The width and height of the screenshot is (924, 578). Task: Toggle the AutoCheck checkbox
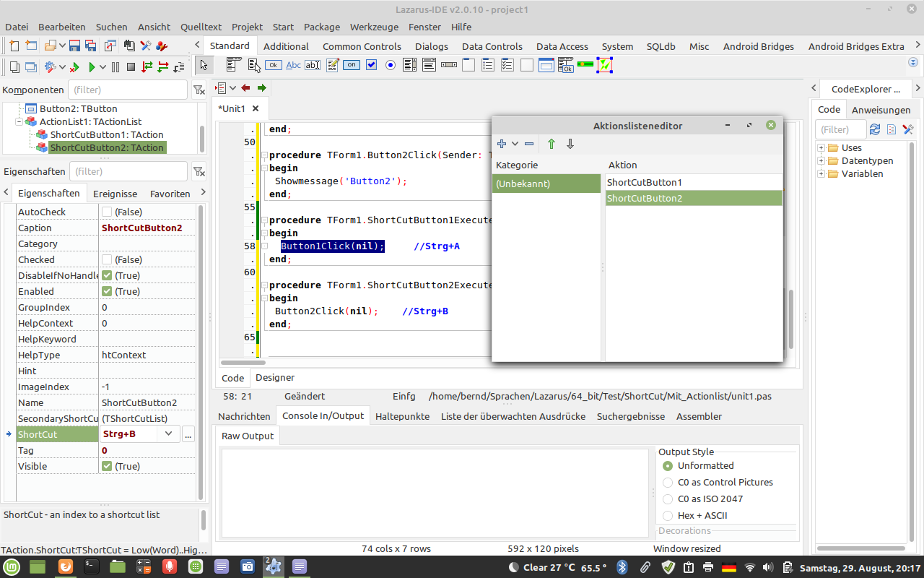click(x=107, y=212)
